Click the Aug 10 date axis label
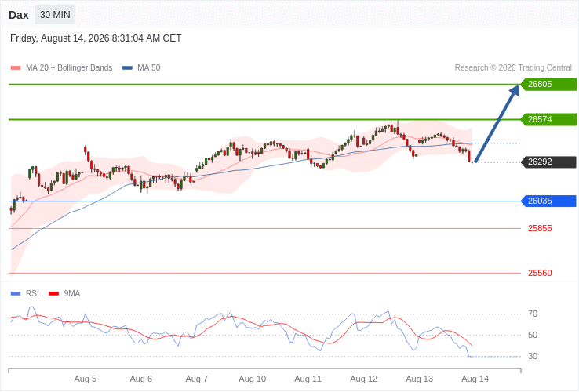The height and width of the screenshot is (392, 579). 252,379
